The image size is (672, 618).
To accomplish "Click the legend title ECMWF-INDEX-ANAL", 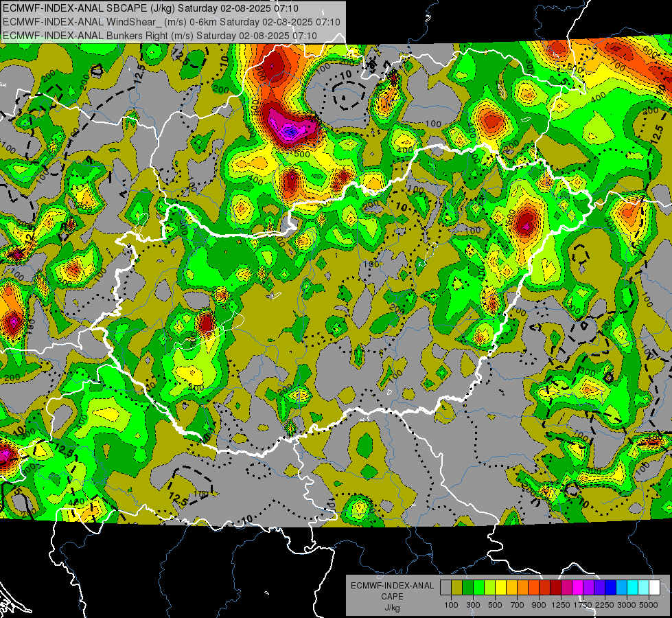I will click(392, 586).
